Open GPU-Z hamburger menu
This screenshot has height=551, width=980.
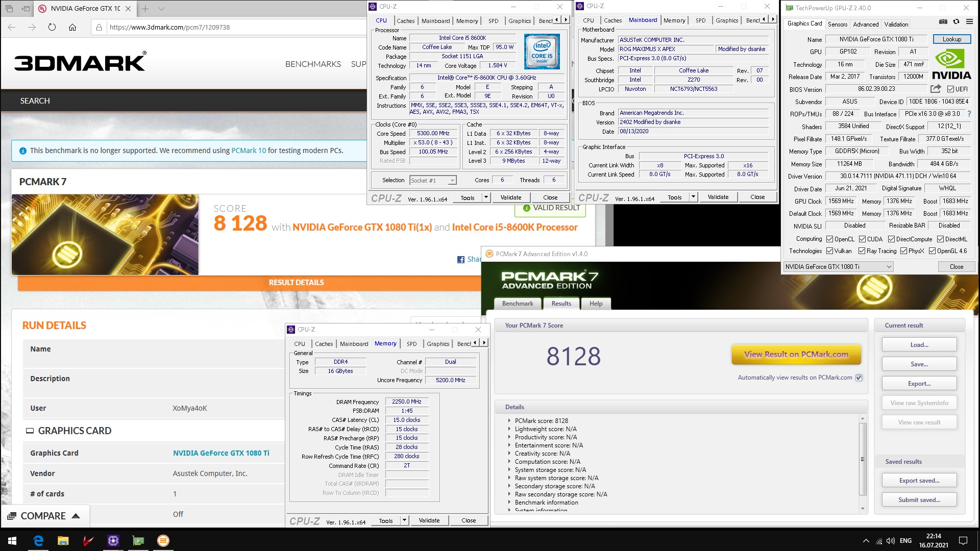click(969, 21)
